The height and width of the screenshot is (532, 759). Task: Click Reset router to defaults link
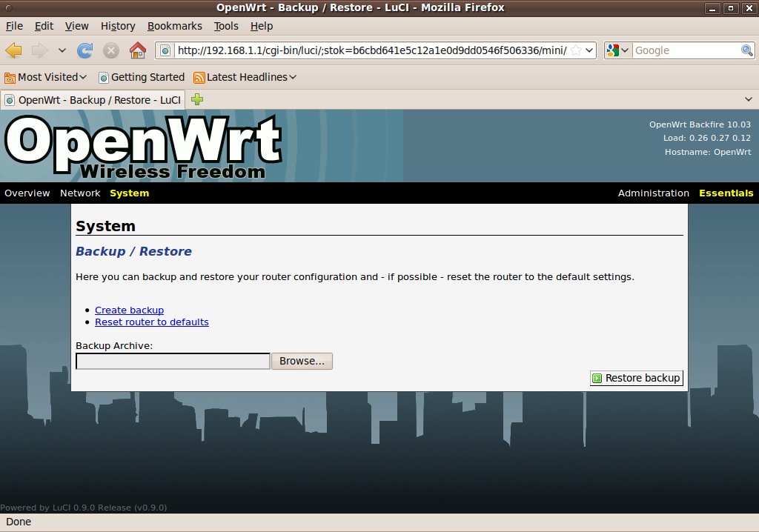pos(151,322)
